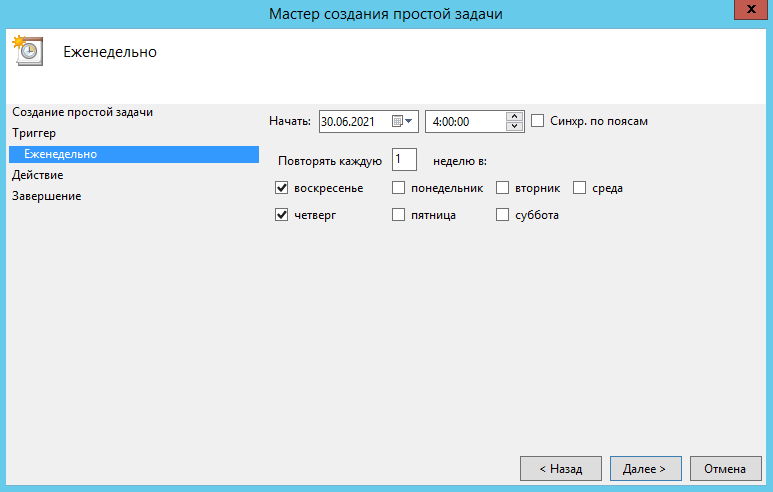Click the weeks repeat interval field
Image resolution: width=773 pixels, height=492 pixels.
click(x=404, y=160)
